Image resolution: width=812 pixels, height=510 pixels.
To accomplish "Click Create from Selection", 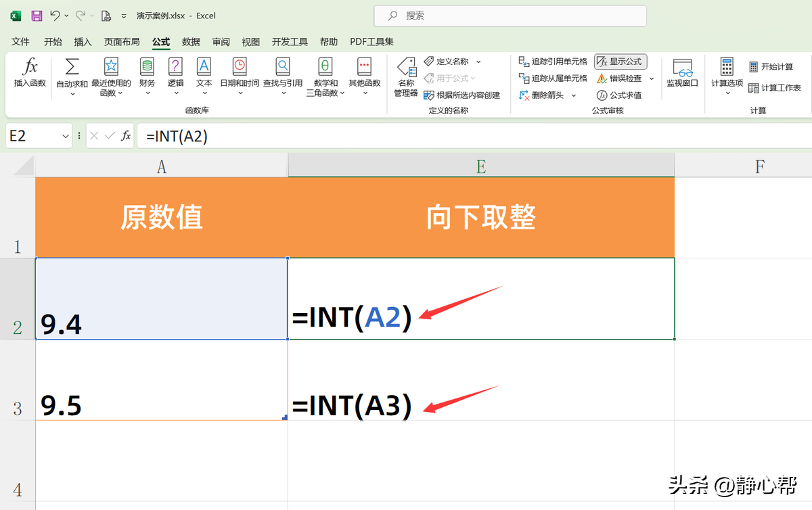I will (462, 95).
